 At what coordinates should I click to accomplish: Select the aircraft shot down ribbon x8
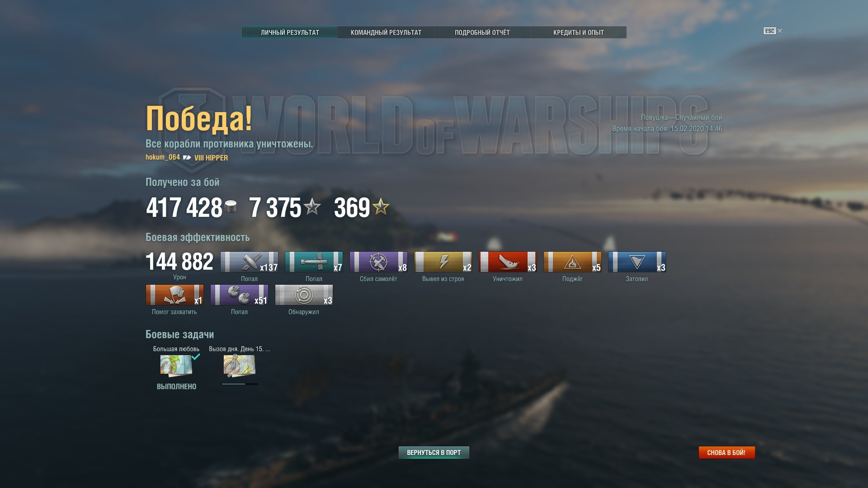378,262
